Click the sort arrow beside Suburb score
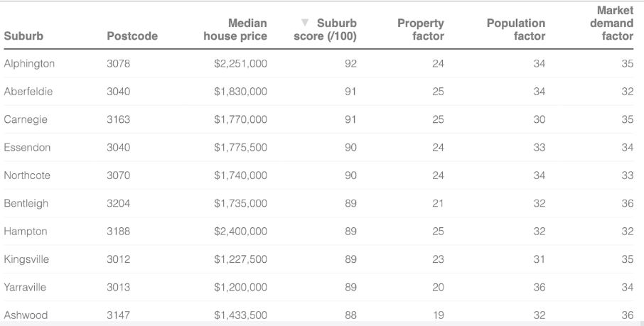The image size is (644, 326). tap(305, 23)
